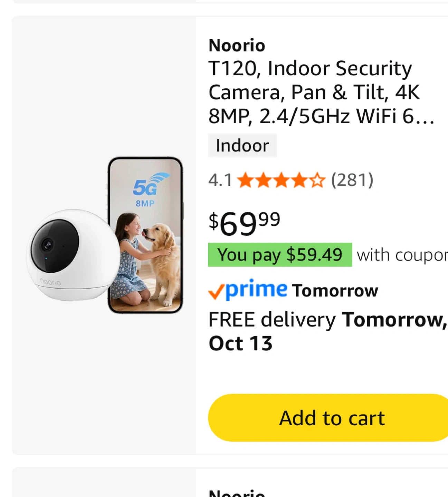
Task: Click the bold Tomorrow label beside Prime
Action: [335, 291]
